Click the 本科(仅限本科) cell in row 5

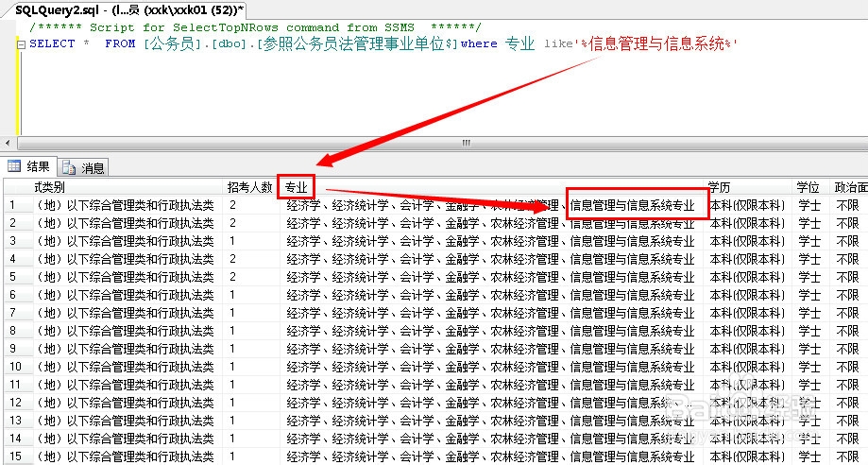click(748, 277)
